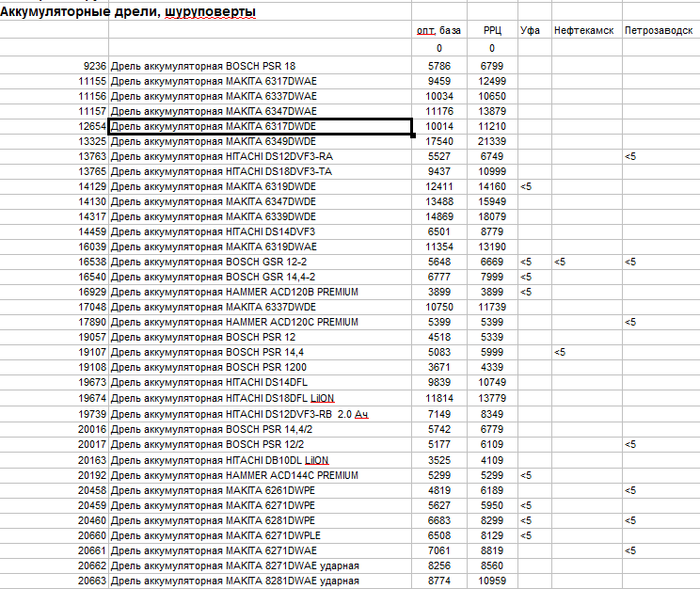
Task: Click cell 'HAMMER ACD120B PREMIUM' drill name
Action: click(260, 292)
